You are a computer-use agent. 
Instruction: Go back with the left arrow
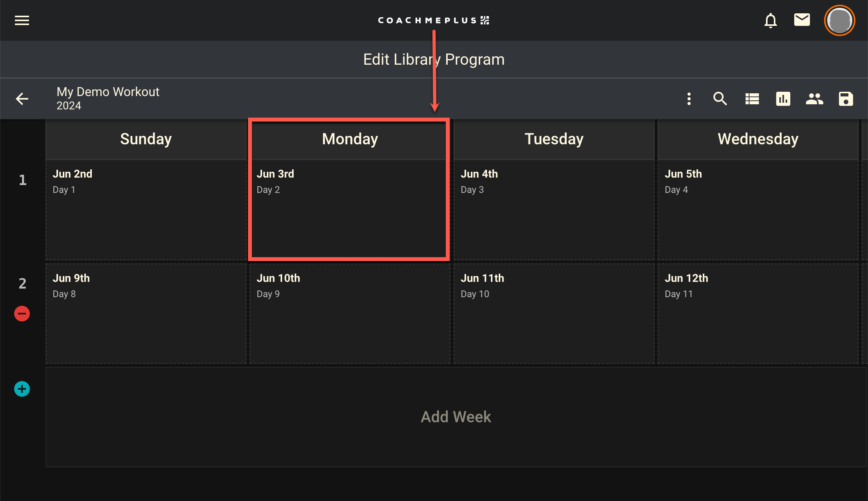22,99
